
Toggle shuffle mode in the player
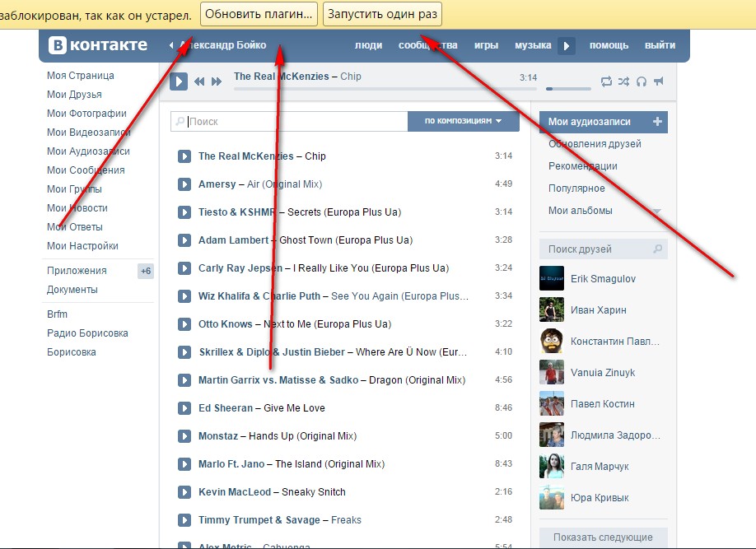pos(624,81)
